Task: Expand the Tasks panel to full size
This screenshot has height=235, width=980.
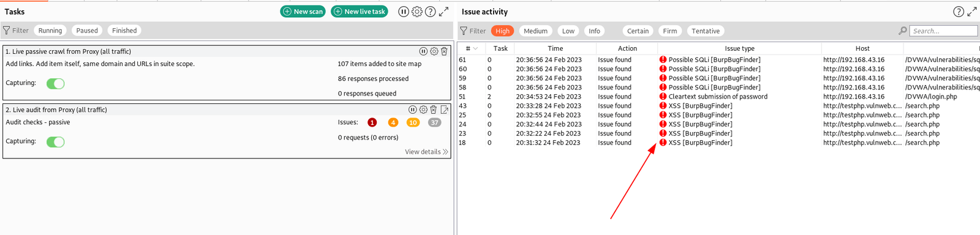Action: [443, 12]
